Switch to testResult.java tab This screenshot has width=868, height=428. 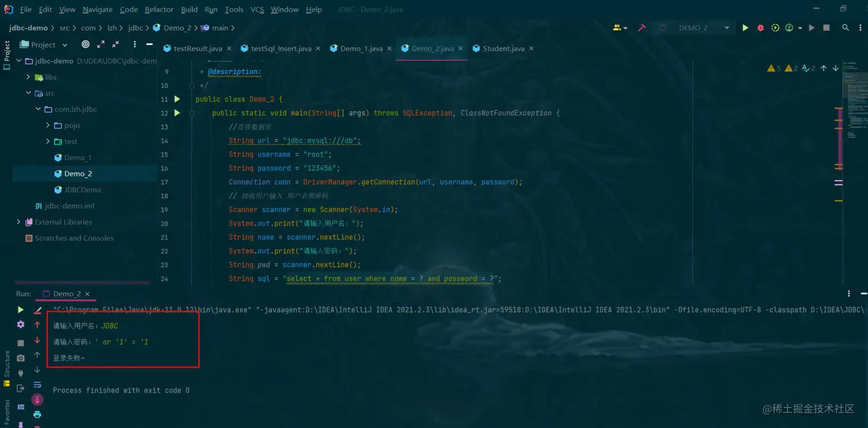point(197,48)
